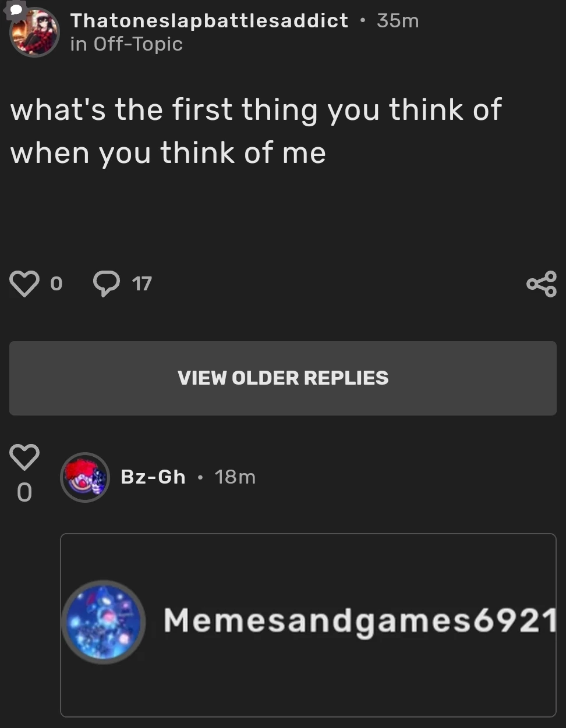
Task: Click the like count under the reply heart
Action: tap(24, 493)
